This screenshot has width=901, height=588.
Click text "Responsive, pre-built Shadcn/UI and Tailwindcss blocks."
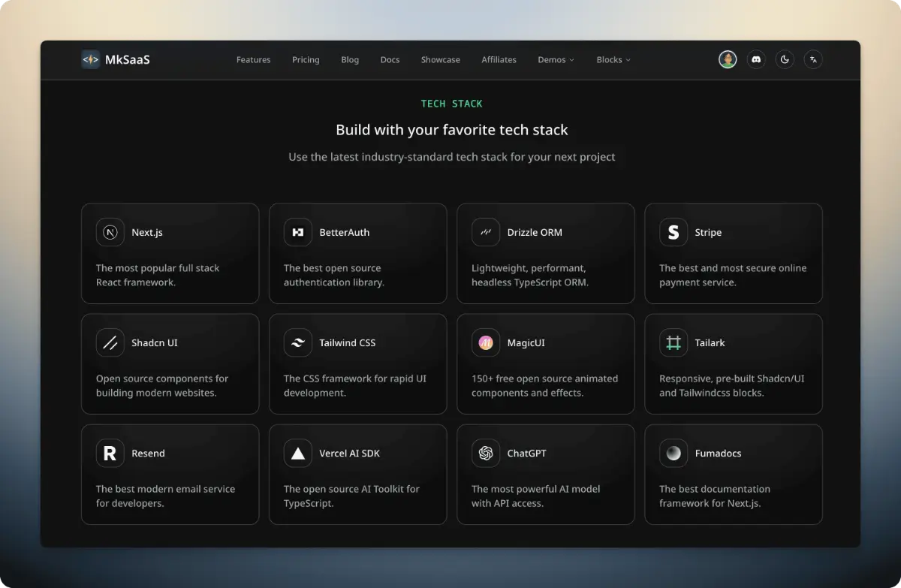pos(732,385)
